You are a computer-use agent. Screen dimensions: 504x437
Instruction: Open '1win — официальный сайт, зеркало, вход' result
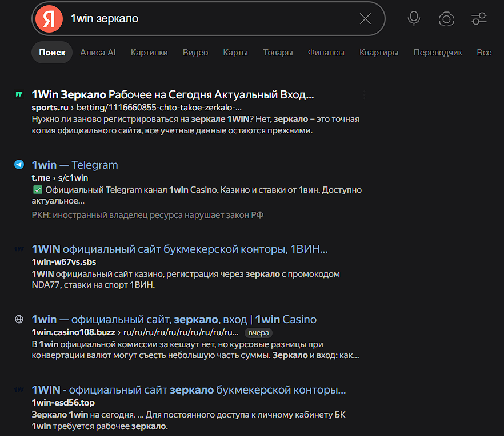[x=174, y=319]
